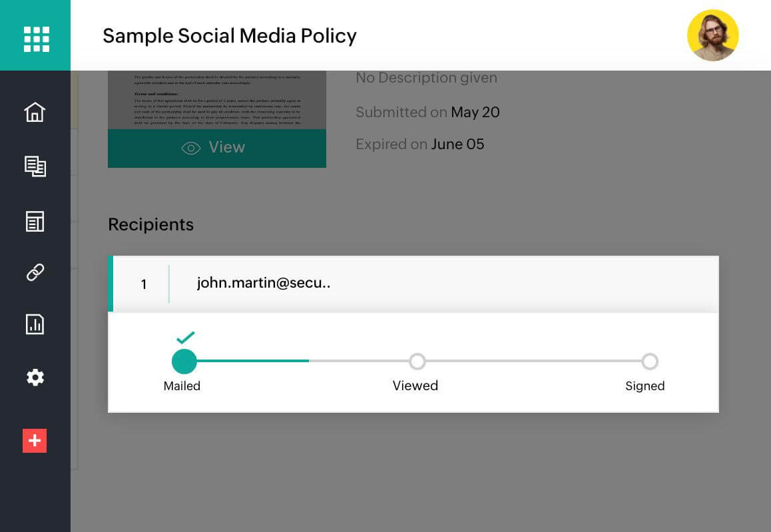Click the green checkmark above Mailed
The height and width of the screenshot is (532, 771).
(185, 338)
